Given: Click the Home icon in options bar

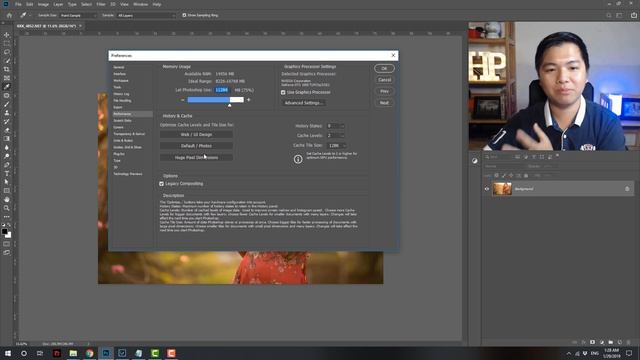Looking at the screenshot, I should (9, 15).
